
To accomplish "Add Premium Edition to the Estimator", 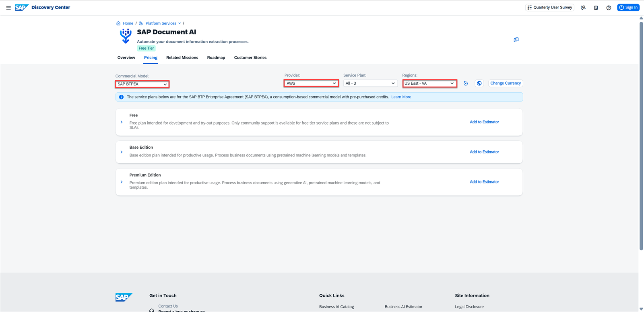I will [x=485, y=182].
